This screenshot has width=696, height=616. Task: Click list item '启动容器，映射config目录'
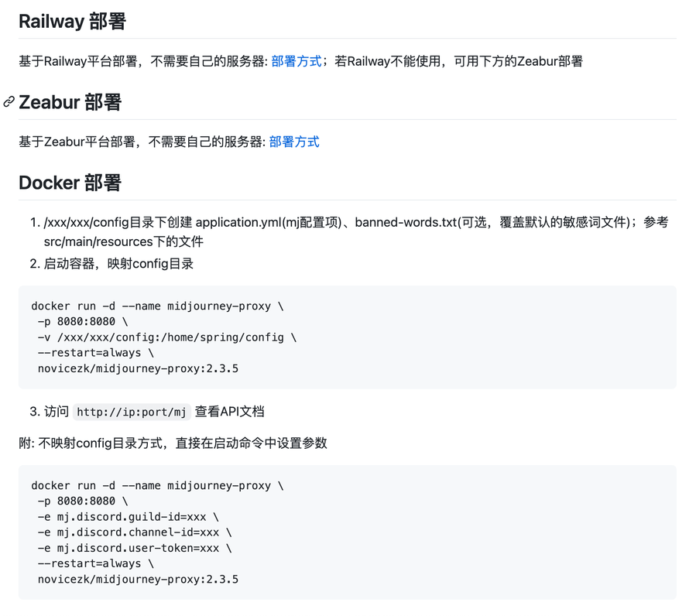[x=118, y=264]
